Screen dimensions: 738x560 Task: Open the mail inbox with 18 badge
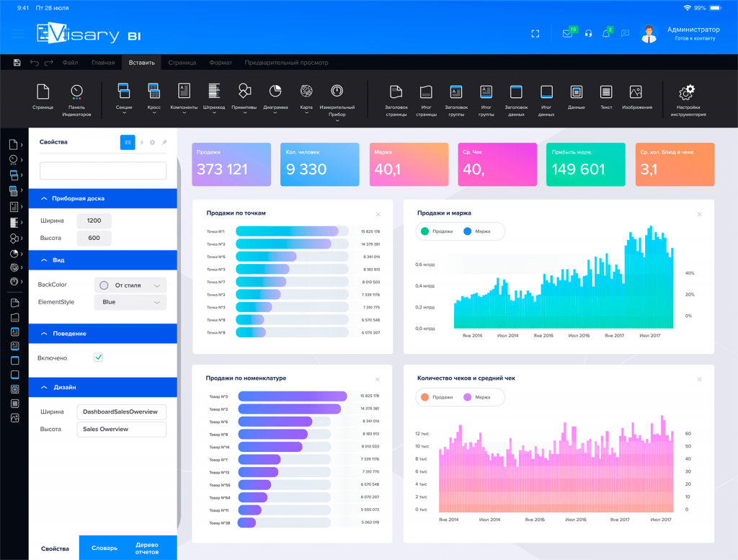(x=569, y=33)
